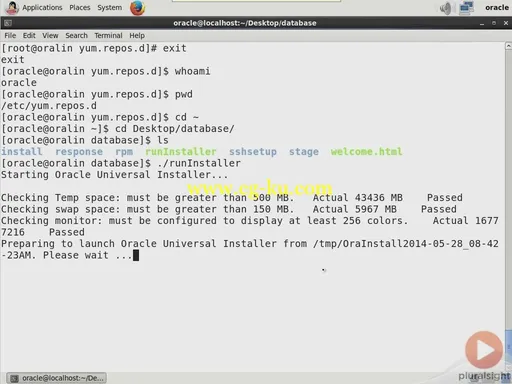Image resolution: width=512 pixels, height=384 pixels.
Task: Click 'Starting Oracle Universal Installer...' line
Action: point(114,175)
